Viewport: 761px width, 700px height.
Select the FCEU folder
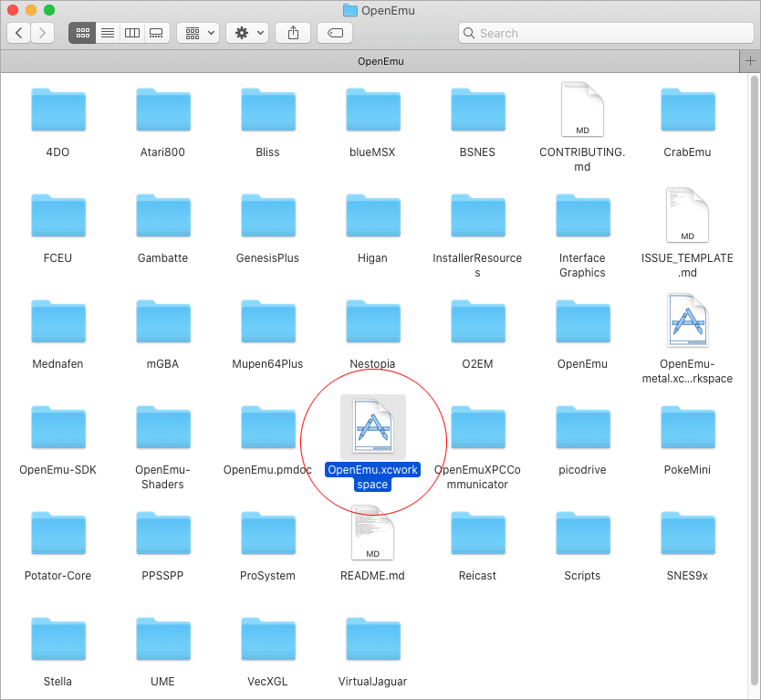[x=58, y=215]
